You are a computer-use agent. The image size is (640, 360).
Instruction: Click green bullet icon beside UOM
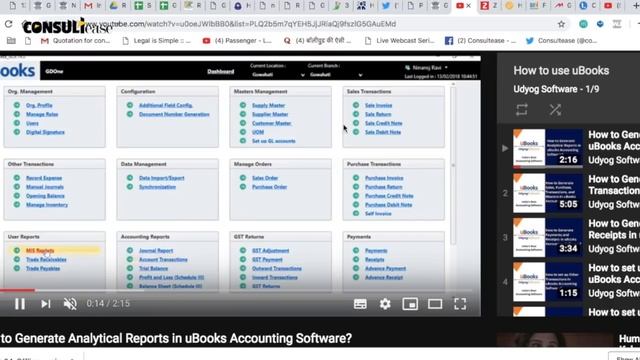(x=243, y=132)
